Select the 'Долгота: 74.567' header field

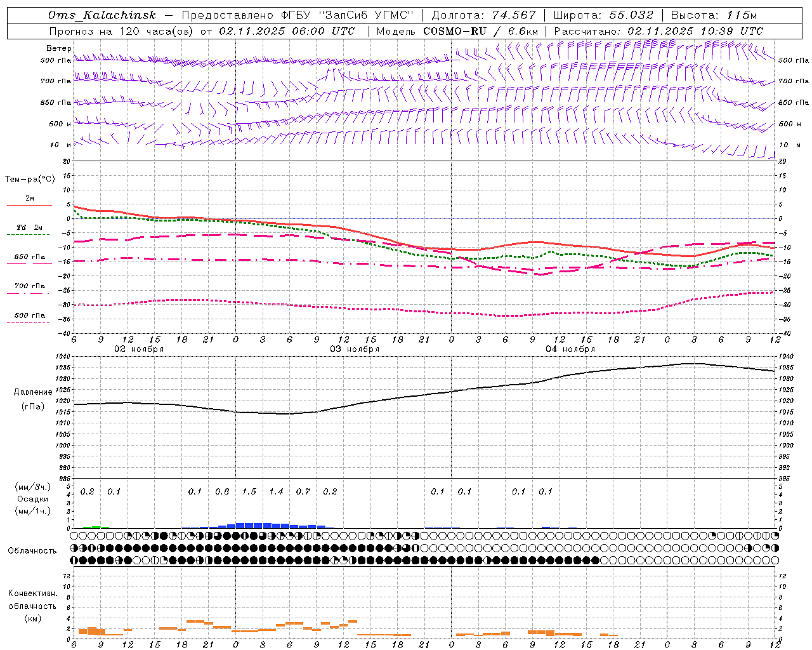pos(483,15)
